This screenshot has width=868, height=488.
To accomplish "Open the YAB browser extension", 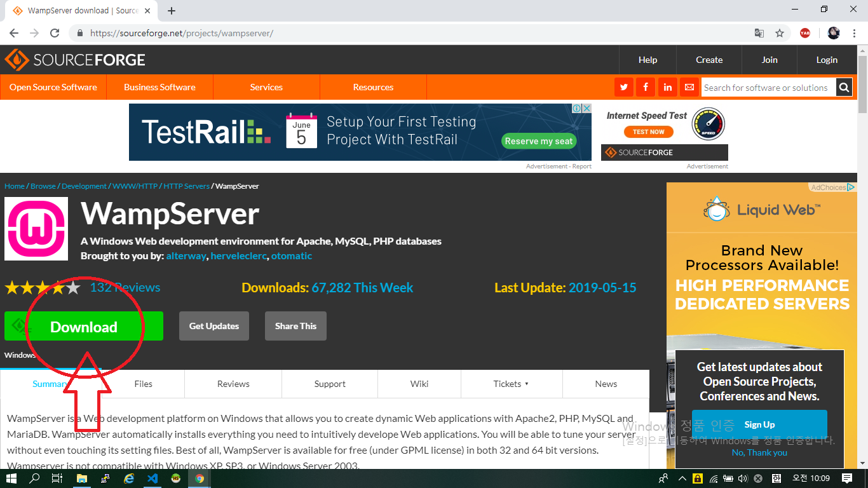I will coord(805,33).
